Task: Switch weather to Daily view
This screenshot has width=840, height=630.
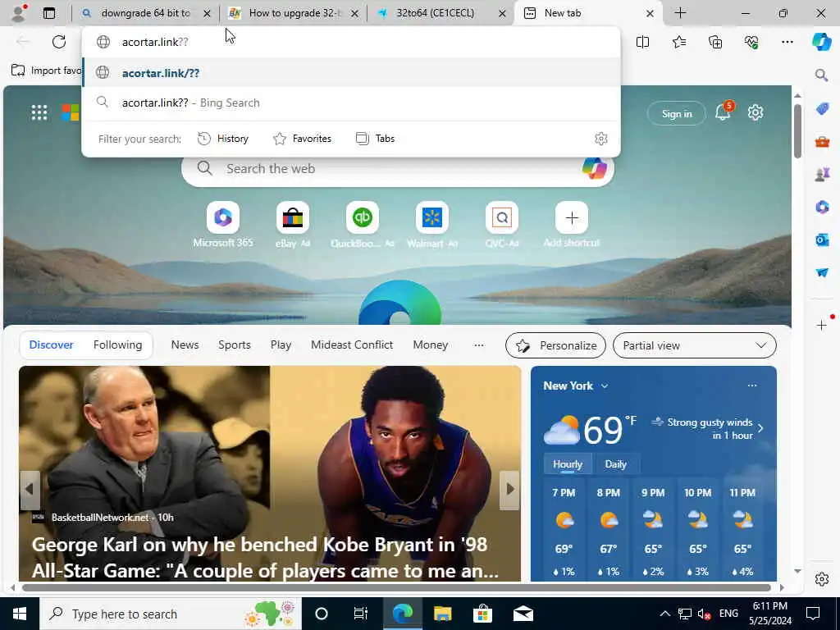Action: click(615, 464)
